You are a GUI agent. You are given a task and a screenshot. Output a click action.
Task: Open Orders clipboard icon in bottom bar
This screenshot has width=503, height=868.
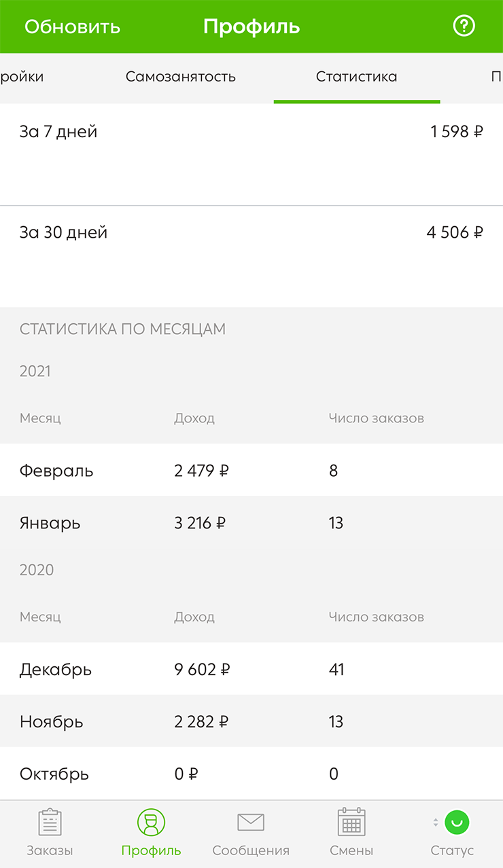point(50,822)
